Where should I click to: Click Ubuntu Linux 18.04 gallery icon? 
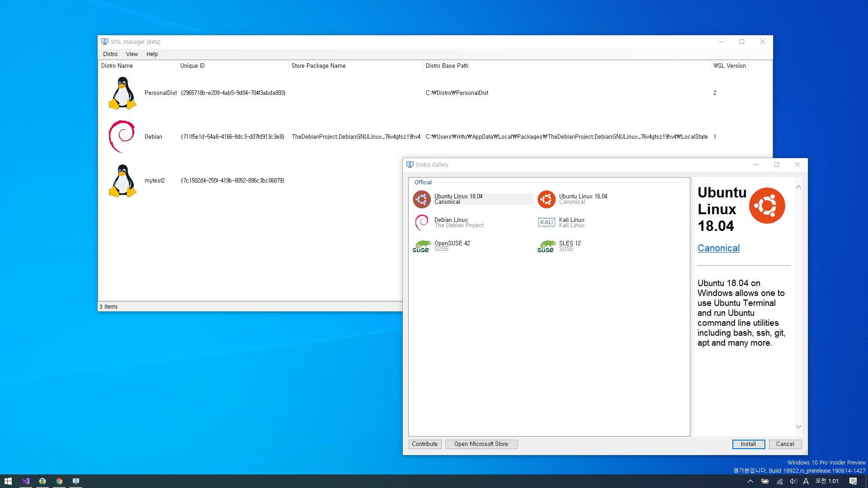(x=421, y=199)
